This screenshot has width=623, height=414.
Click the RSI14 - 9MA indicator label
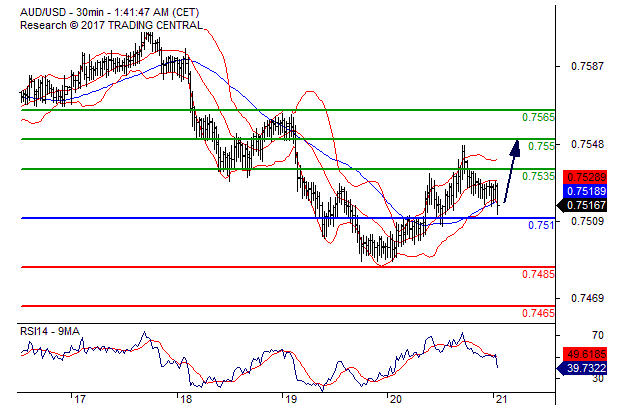pos(50,331)
